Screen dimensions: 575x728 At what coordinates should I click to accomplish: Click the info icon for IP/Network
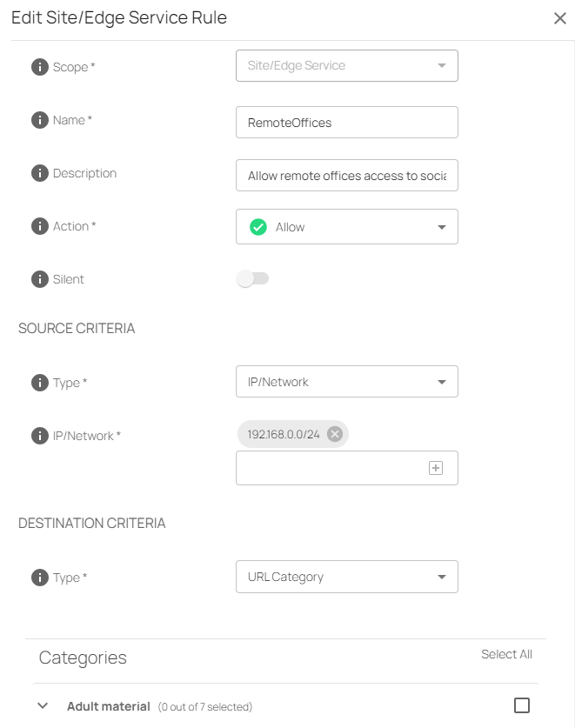click(40, 436)
